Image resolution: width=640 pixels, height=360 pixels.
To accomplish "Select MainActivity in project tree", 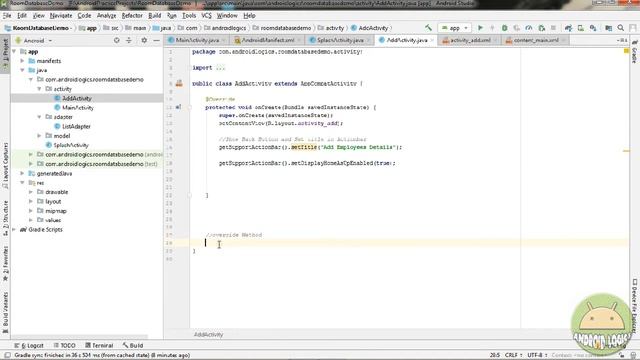I will pyautogui.click(x=78, y=108).
